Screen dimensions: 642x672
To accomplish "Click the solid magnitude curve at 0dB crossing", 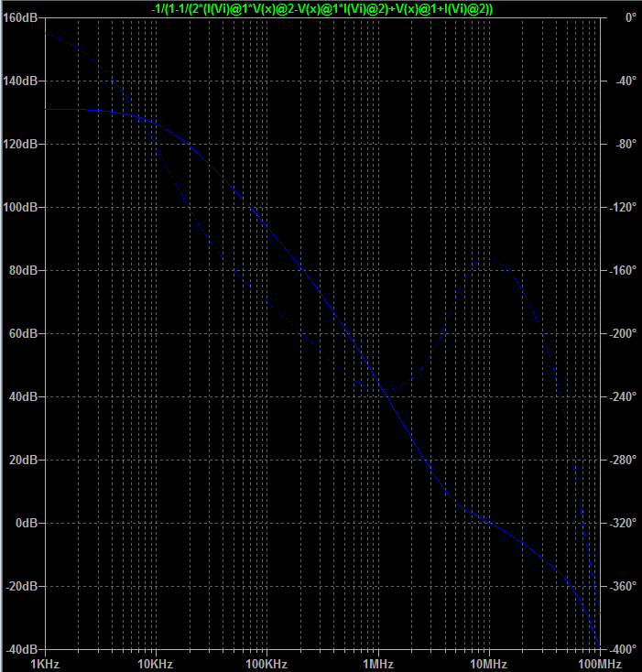I will (489, 523).
